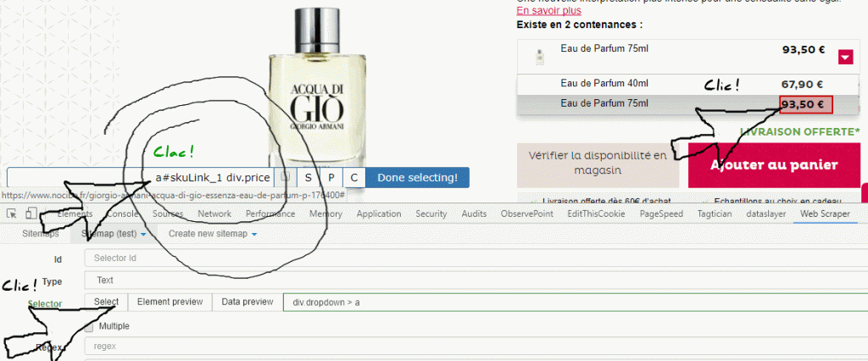Click the DevTools inspect element cursor icon
This screenshot has height=361, width=868.
[x=12, y=214]
